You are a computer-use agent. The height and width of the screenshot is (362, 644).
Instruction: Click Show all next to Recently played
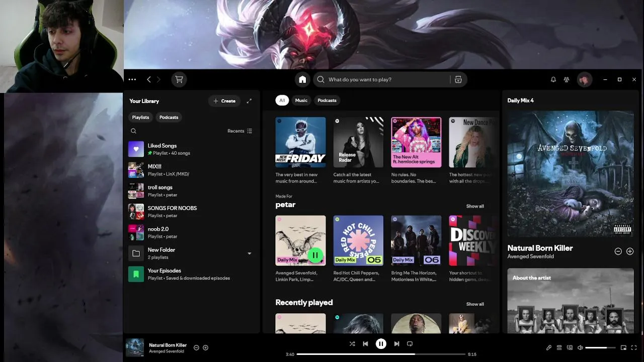(x=475, y=304)
